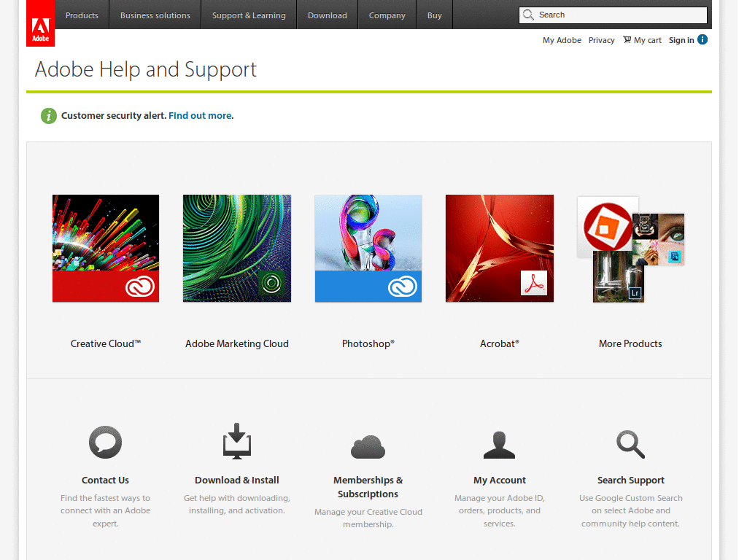
Task: Open the Photoshop product tile image
Action: pyautogui.click(x=368, y=248)
